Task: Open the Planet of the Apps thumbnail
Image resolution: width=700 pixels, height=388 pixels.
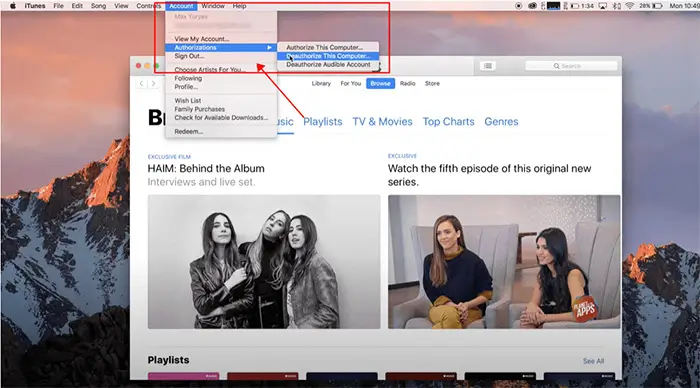Action: pos(504,262)
